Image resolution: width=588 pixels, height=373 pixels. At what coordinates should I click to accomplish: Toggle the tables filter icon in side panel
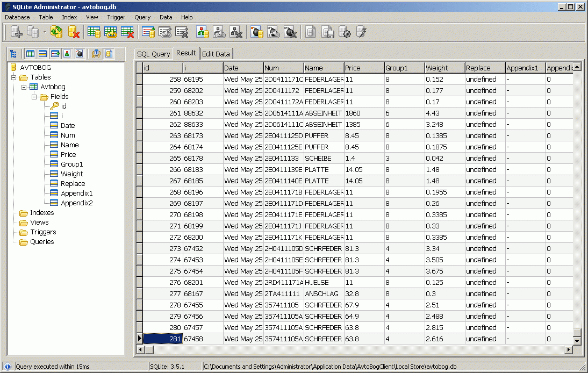point(31,54)
